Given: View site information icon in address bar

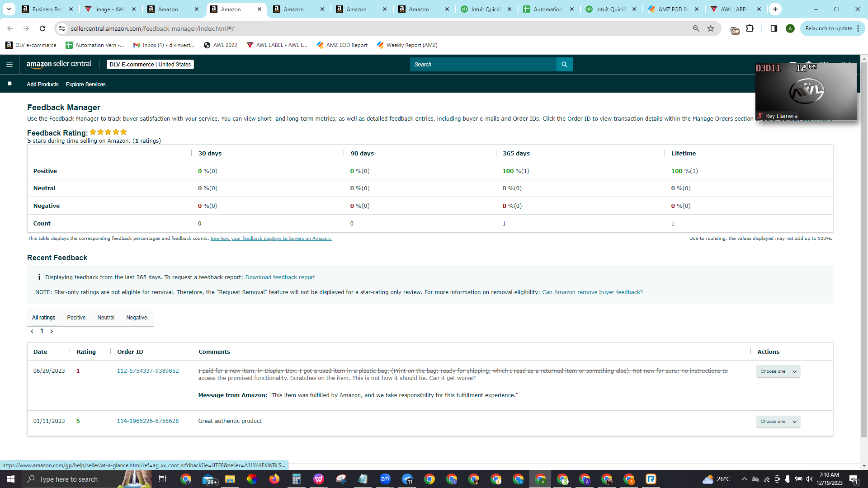Looking at the screenshot, I should click(x=62, y=28).
